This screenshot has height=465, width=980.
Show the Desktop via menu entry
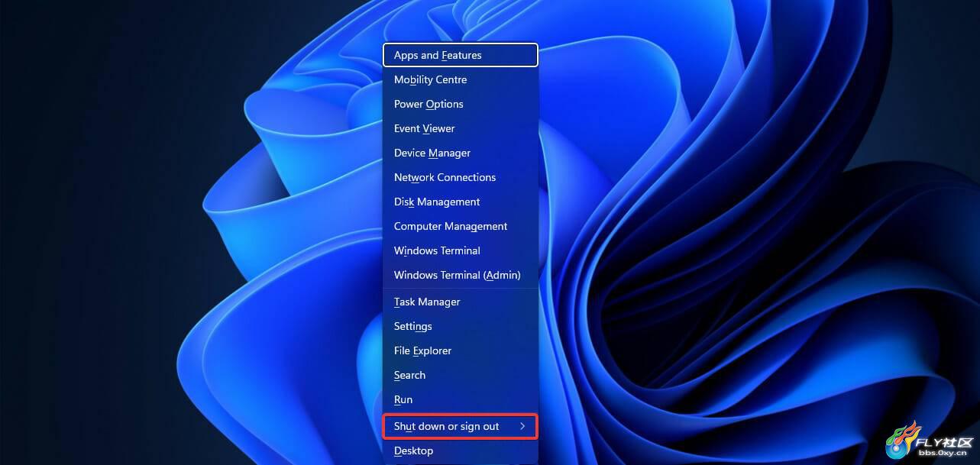(461, 450)
